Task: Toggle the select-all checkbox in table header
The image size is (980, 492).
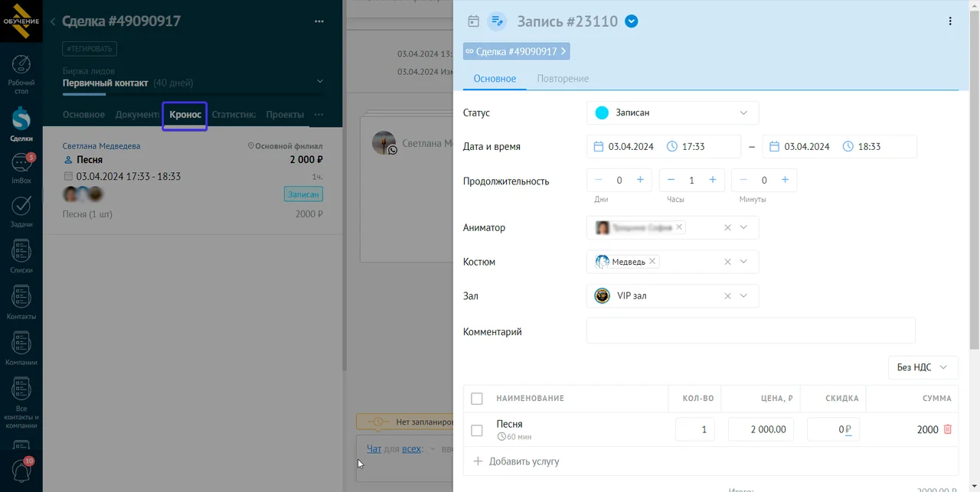Action: pos(477,398)
